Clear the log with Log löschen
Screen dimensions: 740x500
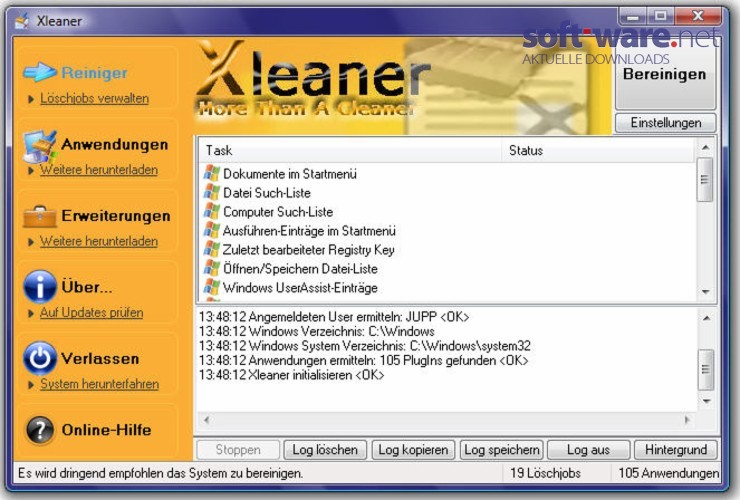tap(325, 449)
